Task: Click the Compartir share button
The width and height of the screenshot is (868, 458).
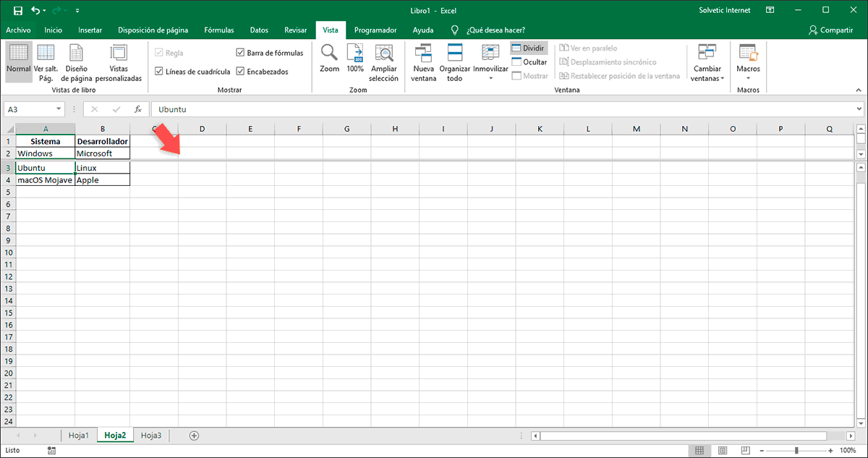Action: [830, 30]
